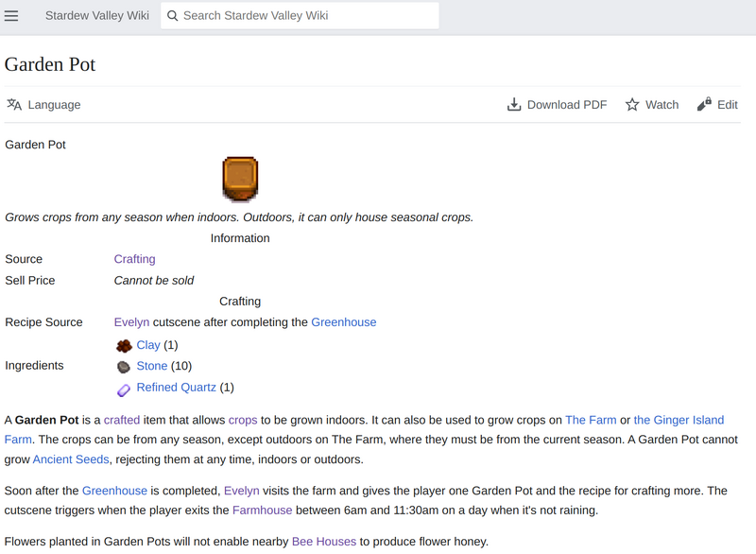
Task: Follow the 'crops' link in paragraph
Action: [x=243, y=420]
